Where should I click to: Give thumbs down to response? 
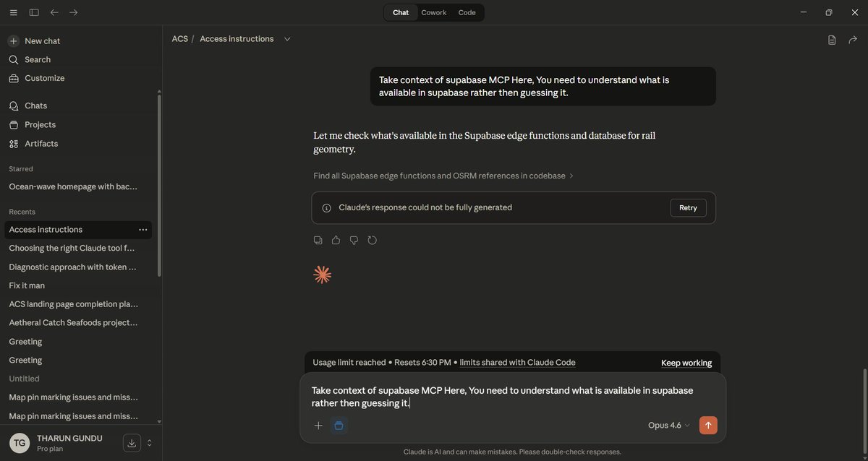[x=354, y=240]
